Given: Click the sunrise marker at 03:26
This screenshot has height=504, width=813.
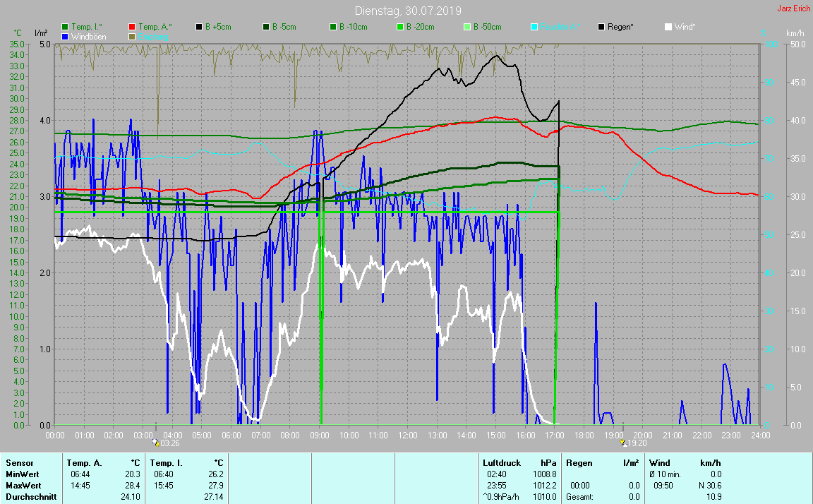Looking at the screenshot, I should tap(156, 443).
